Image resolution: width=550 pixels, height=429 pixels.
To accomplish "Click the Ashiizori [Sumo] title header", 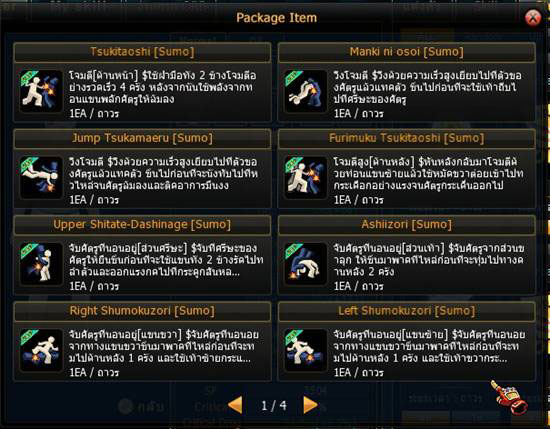I will pos(407,224).
